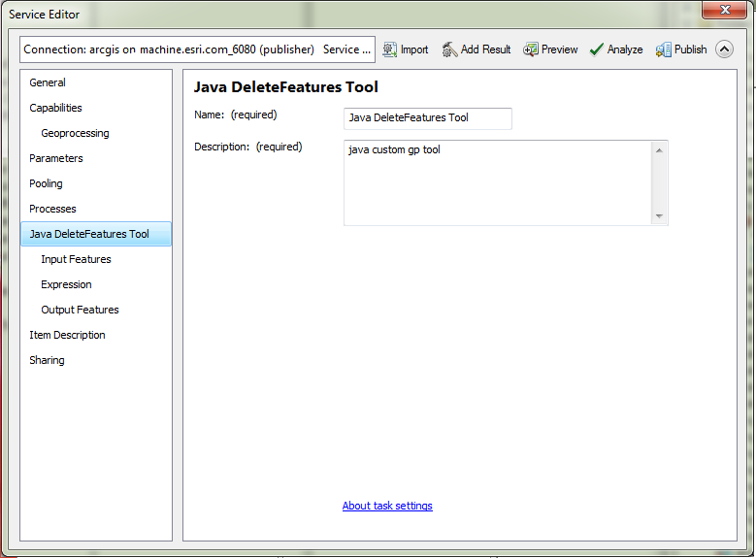Click the Preview toolbar icon
This screenshot has height=558, width=756.
530,49
